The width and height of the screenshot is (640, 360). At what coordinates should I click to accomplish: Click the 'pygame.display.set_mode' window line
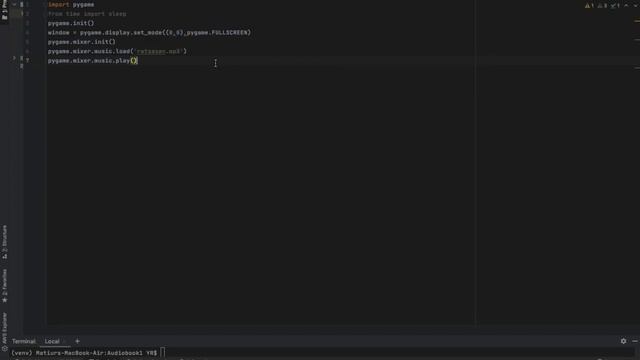click(149, 33)
